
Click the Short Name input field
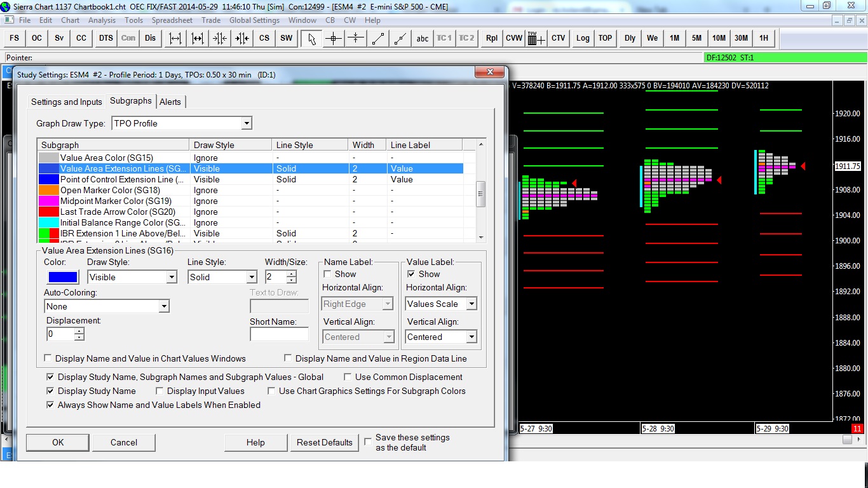click(x=279, y=334)
